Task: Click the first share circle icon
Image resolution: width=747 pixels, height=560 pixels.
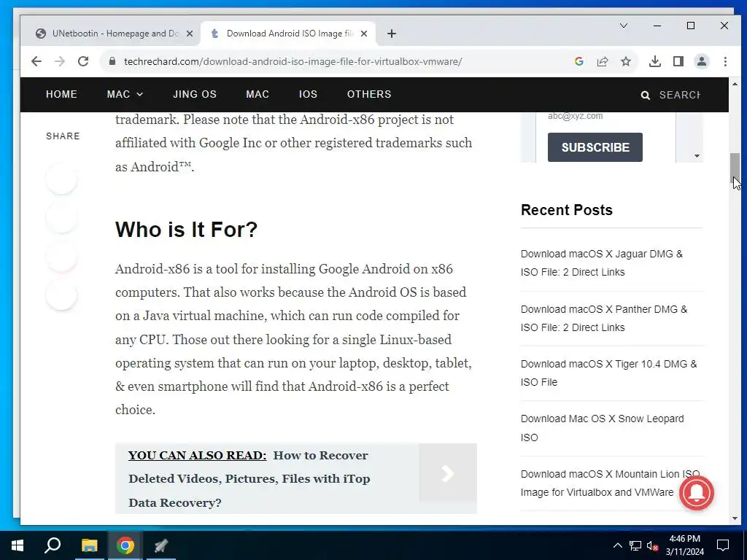Action: (x=61, y=179)
